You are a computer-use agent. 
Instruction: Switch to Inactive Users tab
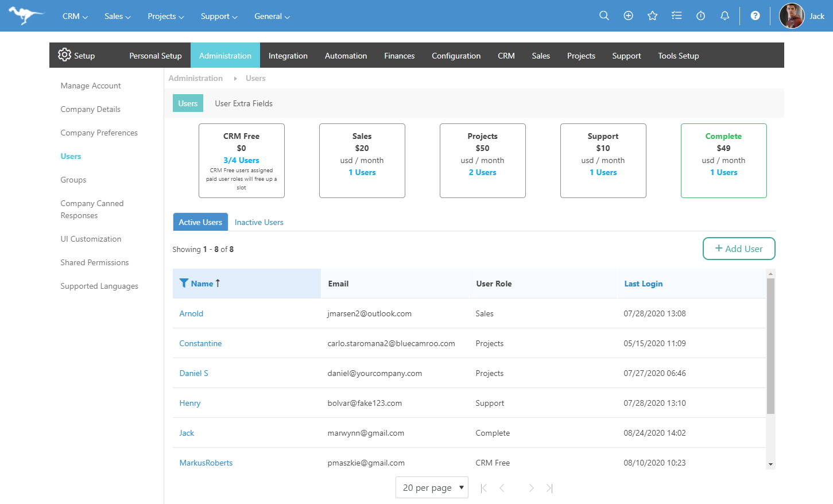coord(259,222)
